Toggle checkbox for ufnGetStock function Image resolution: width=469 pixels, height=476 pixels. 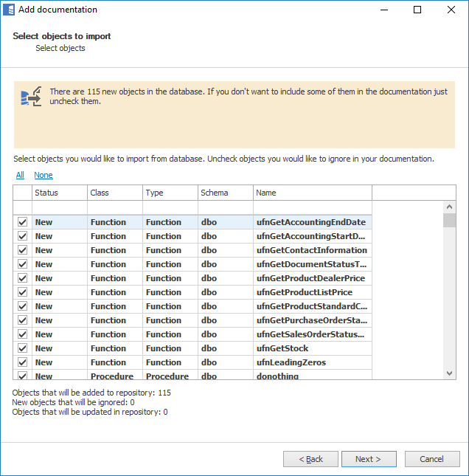pyautogui.click(x=22, y=348)
